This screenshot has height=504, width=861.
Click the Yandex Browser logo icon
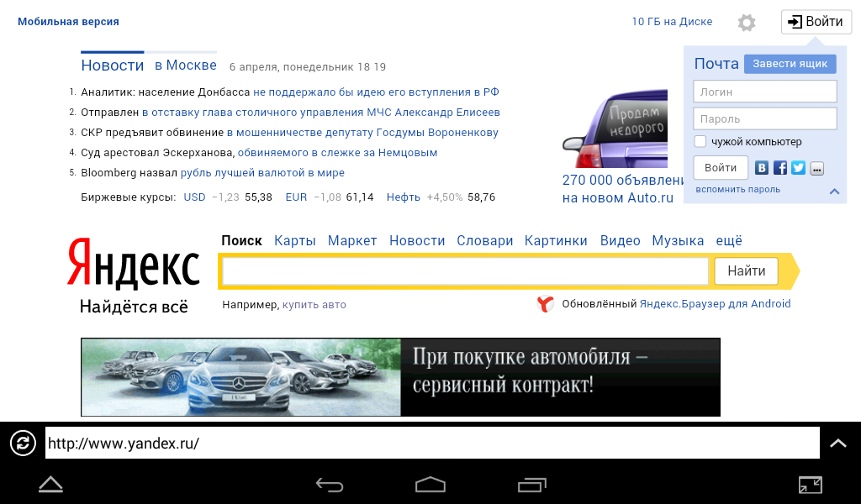pos(545,304)
